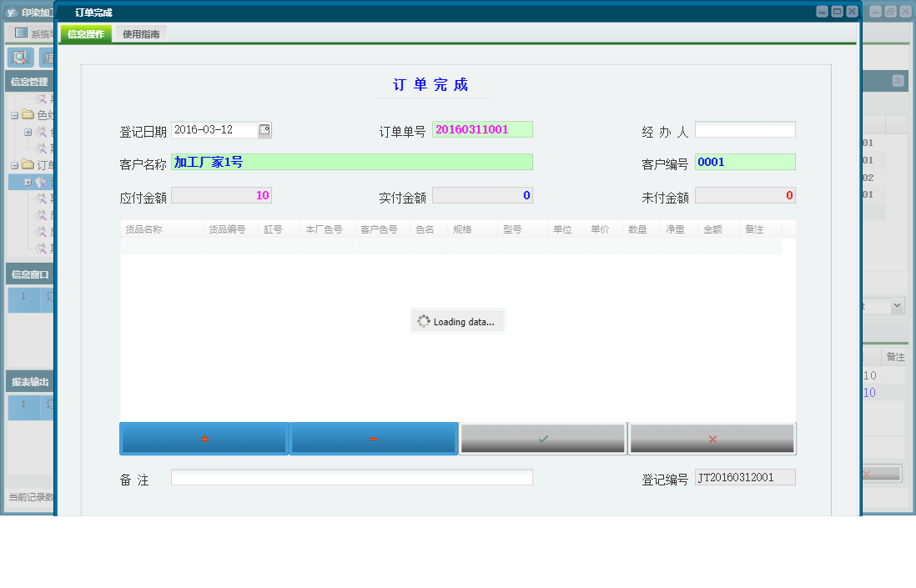Click the 型号 column header
The height and width of the screenshot is (588, 916).
[x=523, y=229]
